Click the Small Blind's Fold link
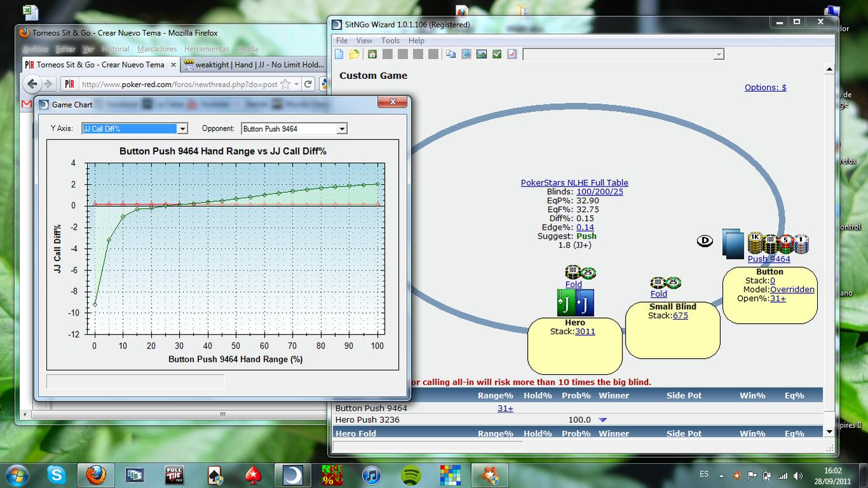868x488 pixels. tap(659, 294)
